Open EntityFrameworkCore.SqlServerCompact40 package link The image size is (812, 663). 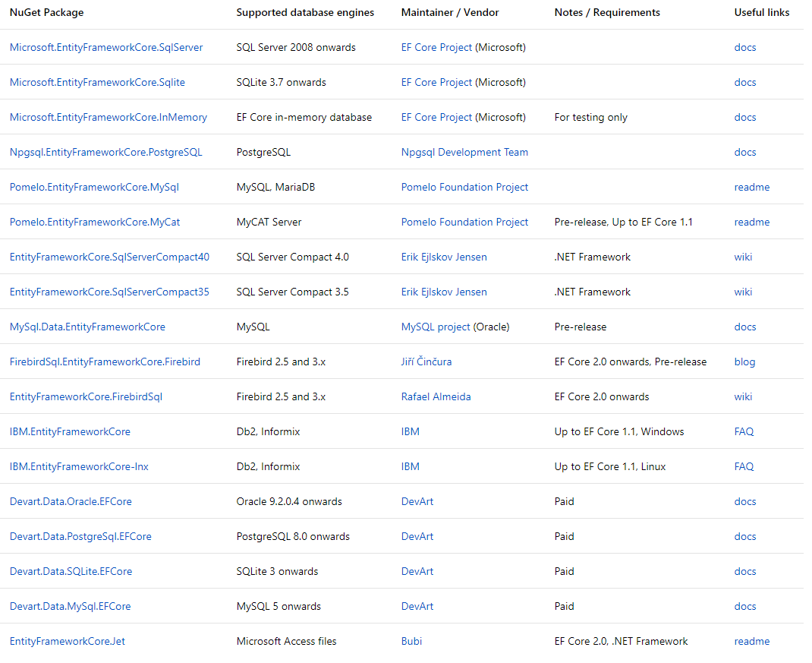pos(109,257)
